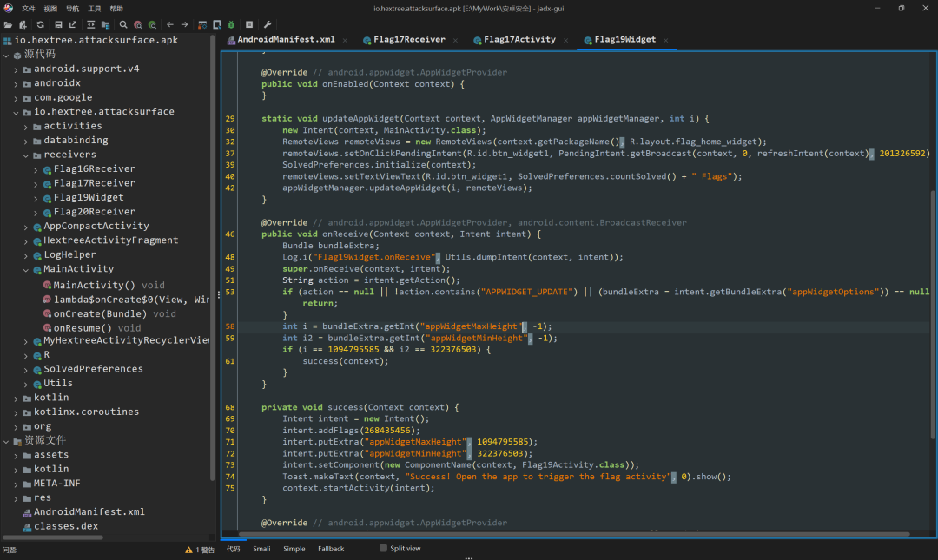Open the 工具 menu

coord(94,8)
